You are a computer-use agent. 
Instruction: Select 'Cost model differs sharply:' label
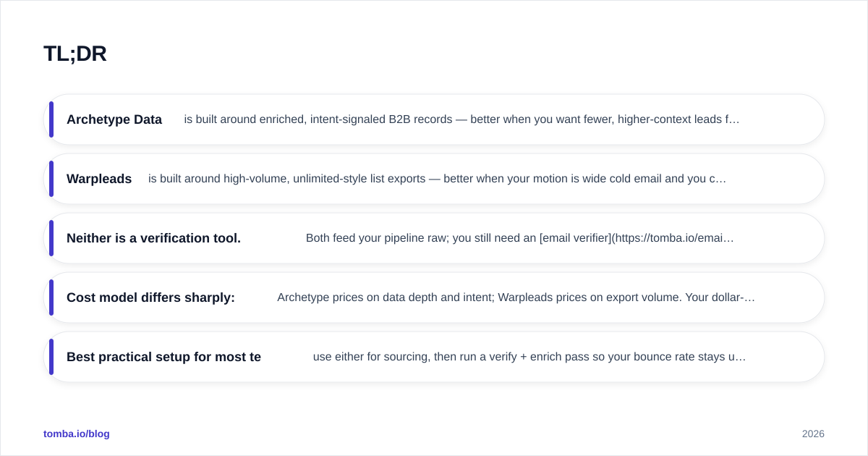tap(150, 297)
